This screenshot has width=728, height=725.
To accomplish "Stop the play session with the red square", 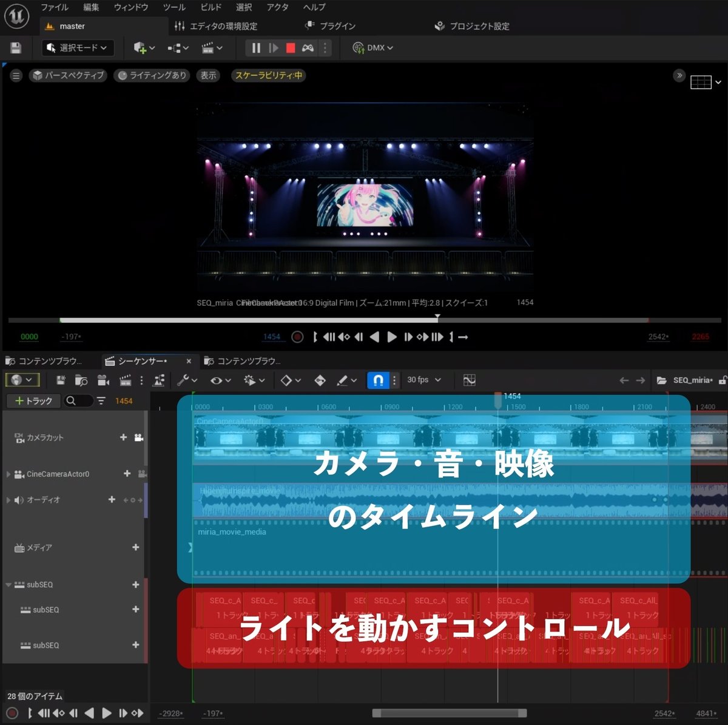I will point(291,48).
